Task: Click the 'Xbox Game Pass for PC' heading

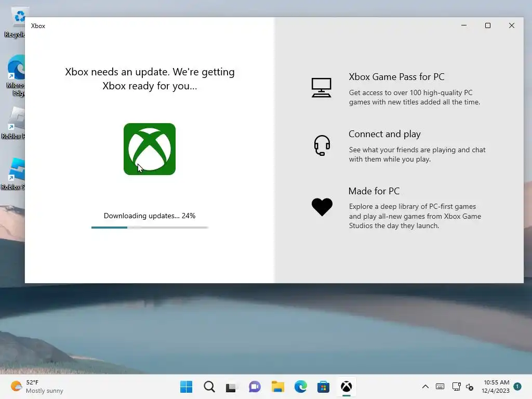Action: [396, 77]
